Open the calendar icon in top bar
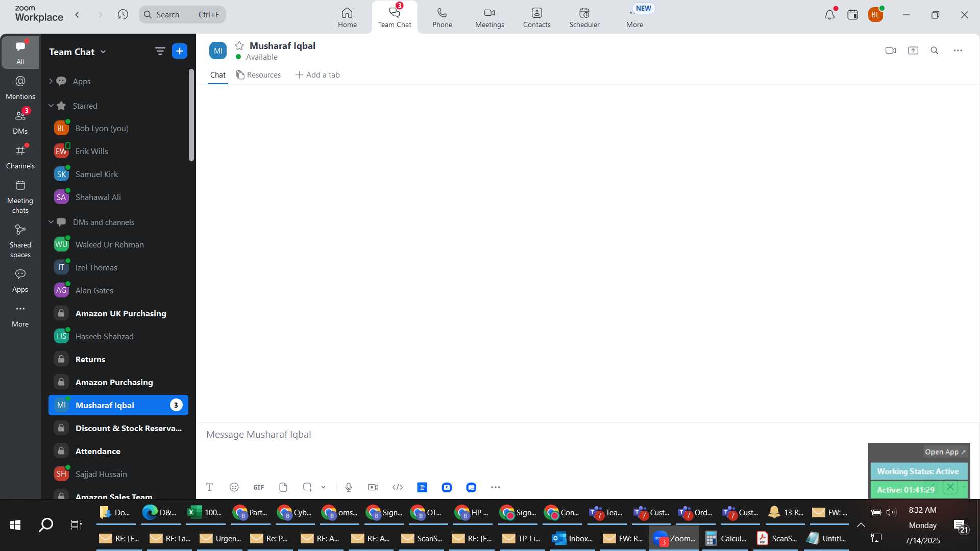The image size is (980, 551). (852, 15)
